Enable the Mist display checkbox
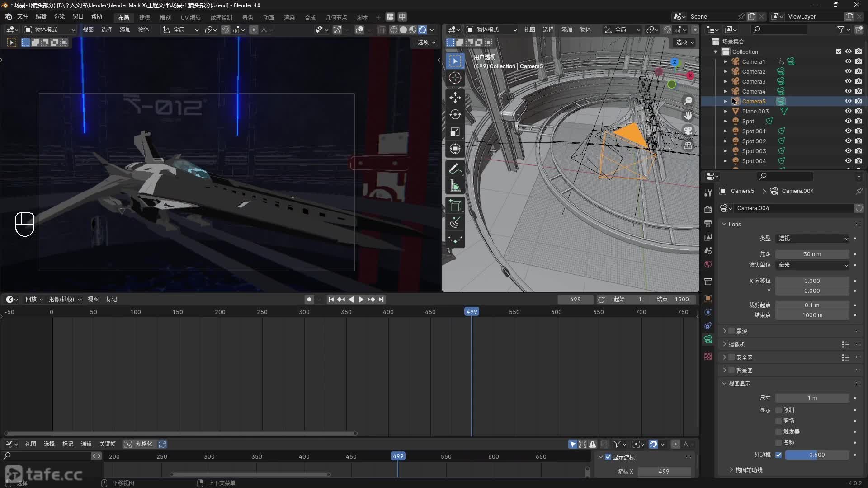 coord(778,421)
